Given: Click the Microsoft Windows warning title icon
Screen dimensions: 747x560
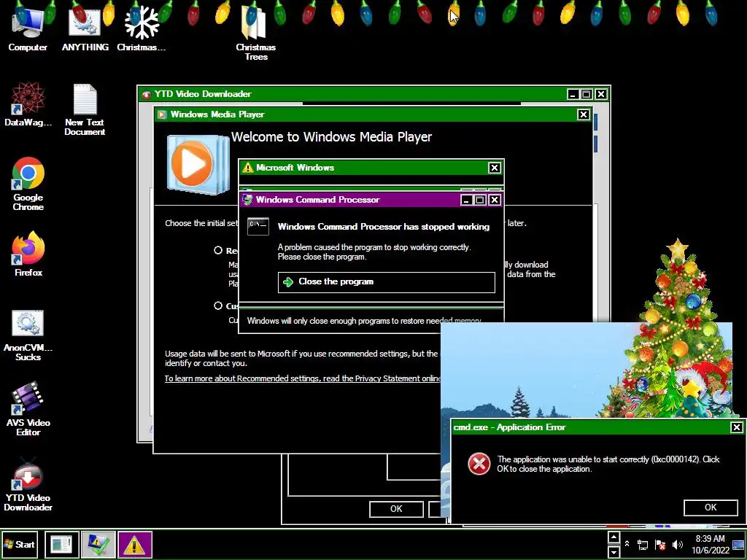Looking at the screenshot, I should tap(248, 168).
